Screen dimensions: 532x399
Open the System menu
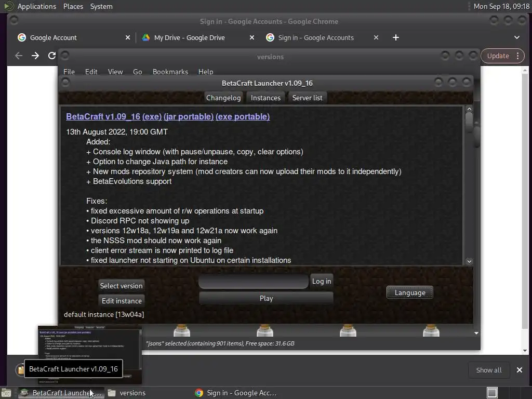point(101,6)
